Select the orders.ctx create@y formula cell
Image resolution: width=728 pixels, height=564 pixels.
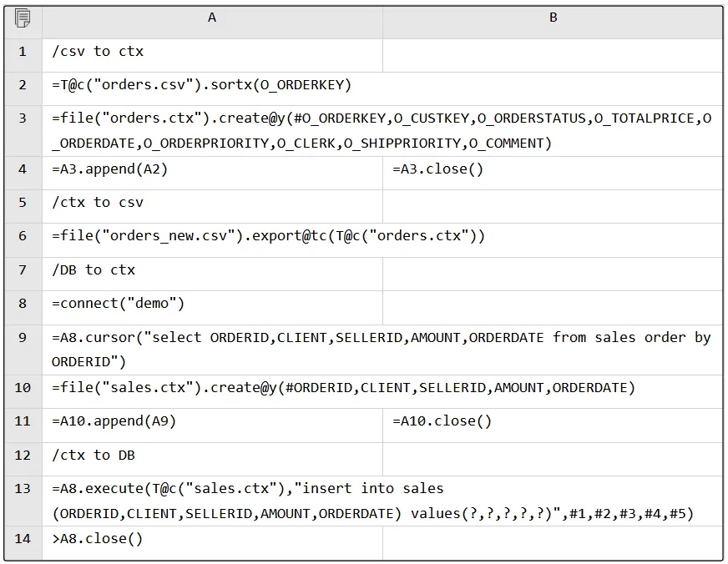coord(382,131)
